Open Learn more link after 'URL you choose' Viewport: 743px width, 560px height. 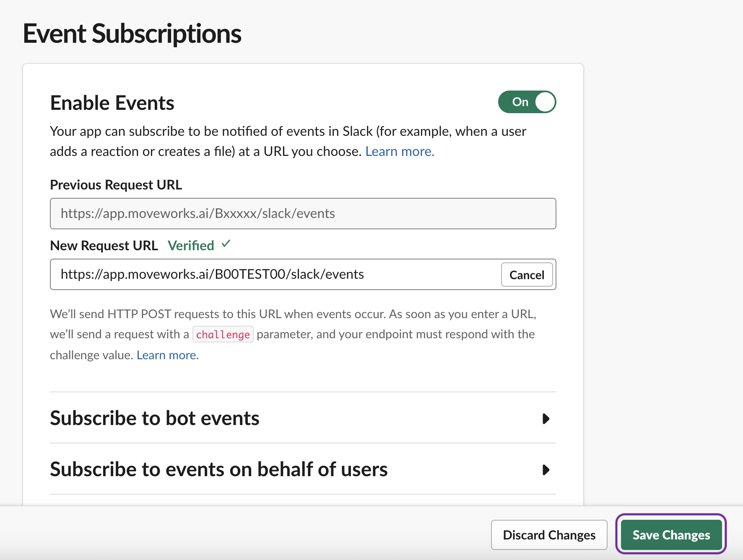400,151
